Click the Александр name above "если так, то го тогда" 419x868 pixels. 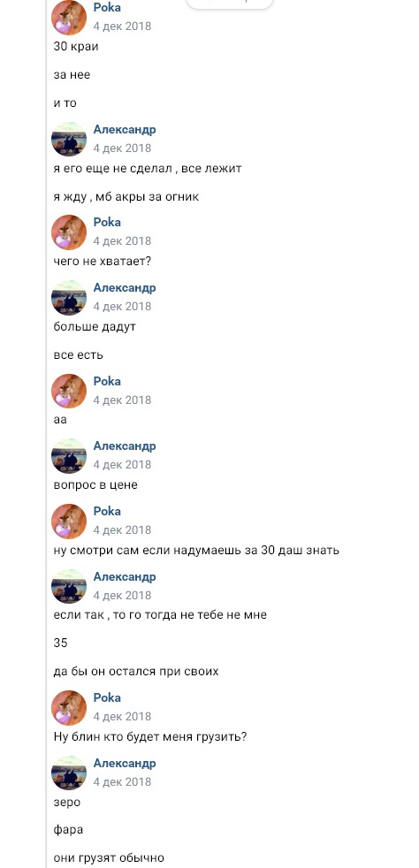(125, 576)
